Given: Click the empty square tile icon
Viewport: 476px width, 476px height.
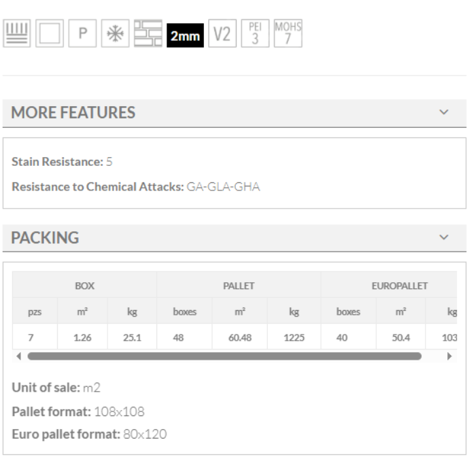Looking at the screenshot, I should [x=50, y=34].
